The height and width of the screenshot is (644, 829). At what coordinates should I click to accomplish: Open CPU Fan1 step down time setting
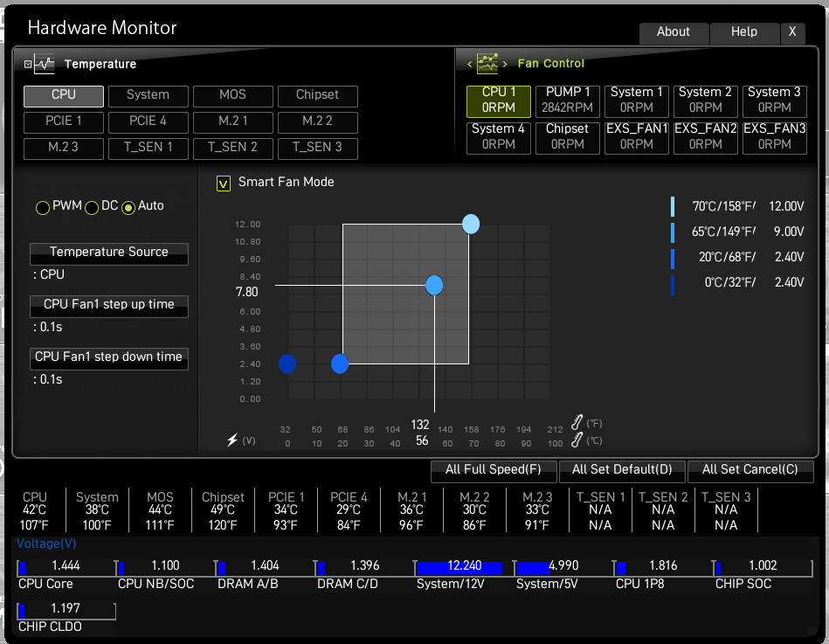(x=109, y=358)
